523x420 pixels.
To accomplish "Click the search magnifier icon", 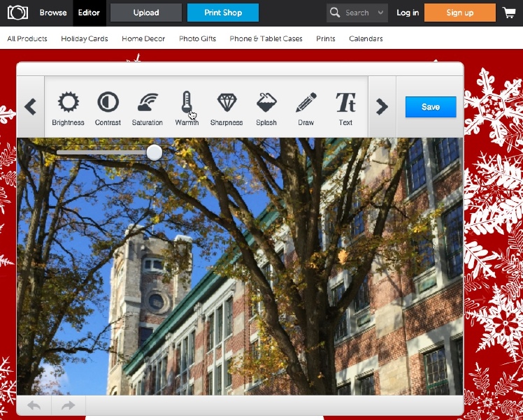I will pos(334,13).
